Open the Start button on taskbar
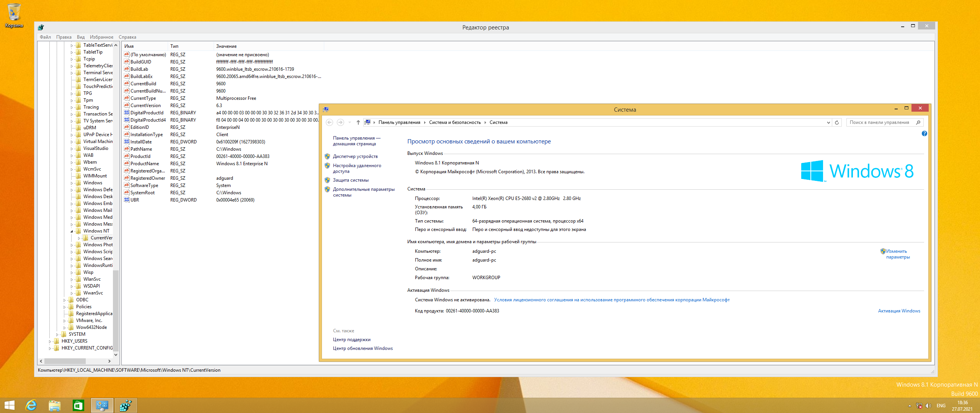The width and height of the screenshot is (980, 413). [x=9, y=405]
